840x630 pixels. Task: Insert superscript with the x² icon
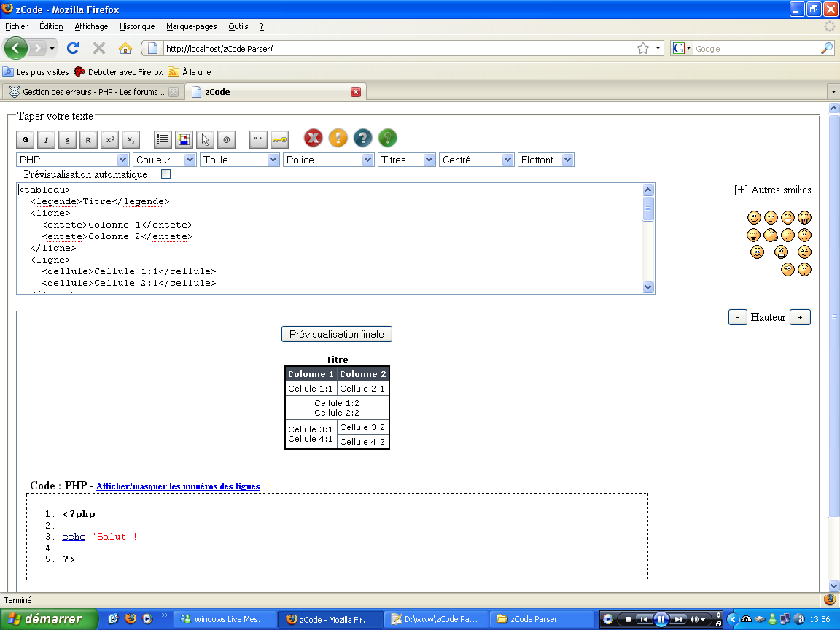[109, 139]
